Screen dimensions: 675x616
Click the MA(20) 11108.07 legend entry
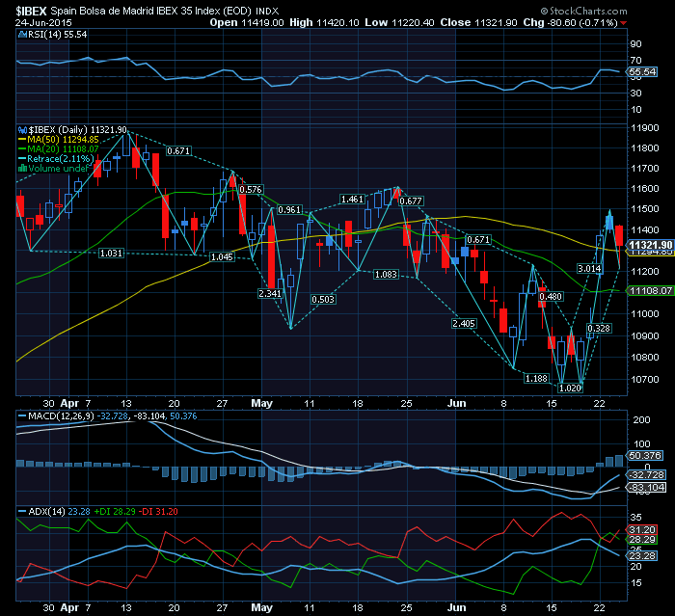[59, 149]
